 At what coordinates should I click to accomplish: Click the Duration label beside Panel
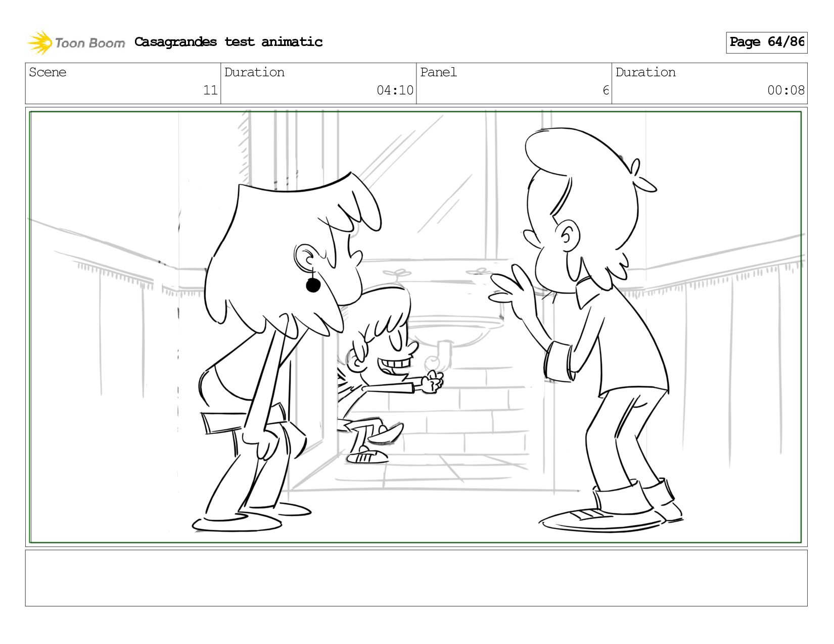(x=645, y=72)
